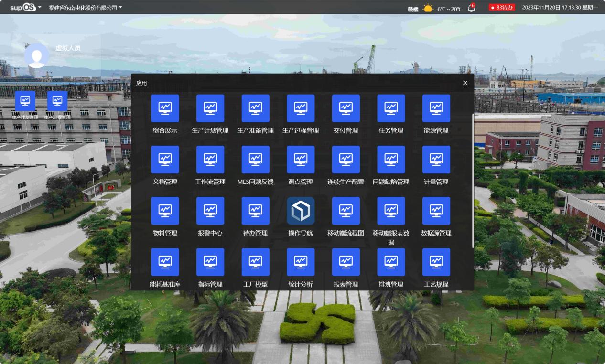Open the MES问题反馈 app
Viewport: 605px width, 364px height.
pyautogui.click(x=255, y=160)
